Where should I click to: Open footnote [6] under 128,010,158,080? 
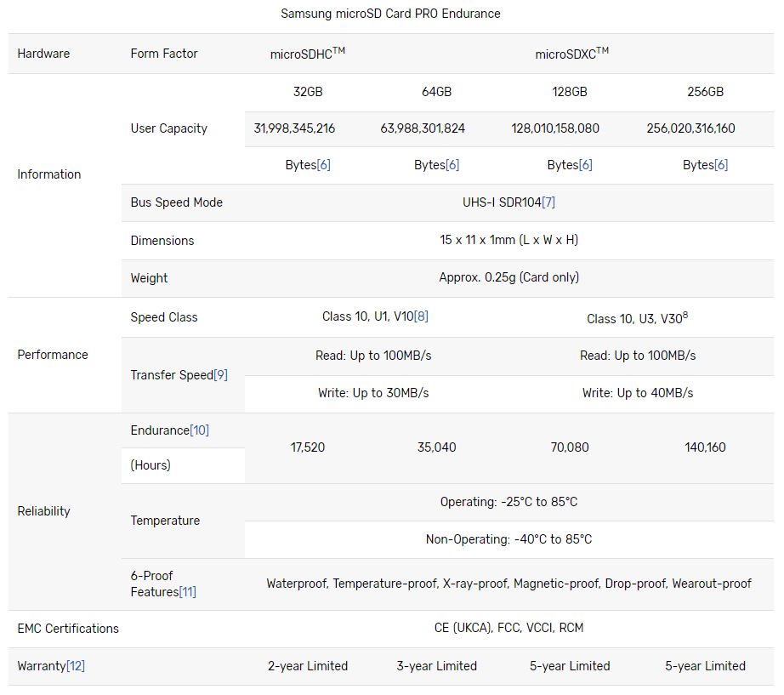click(x=586, y=165)
